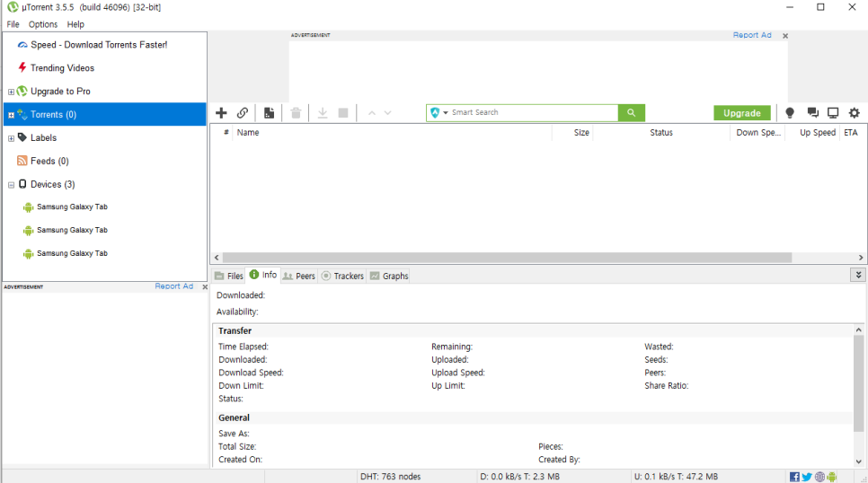
Task: Click Report Ad link in sidebar ad
Action: click(173, 286)
